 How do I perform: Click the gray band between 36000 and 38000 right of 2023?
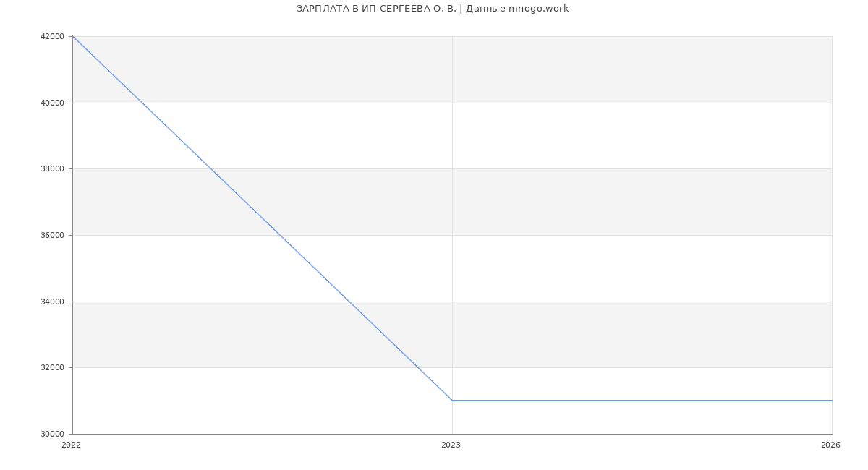pyautogui.click(x=642, y=202)
